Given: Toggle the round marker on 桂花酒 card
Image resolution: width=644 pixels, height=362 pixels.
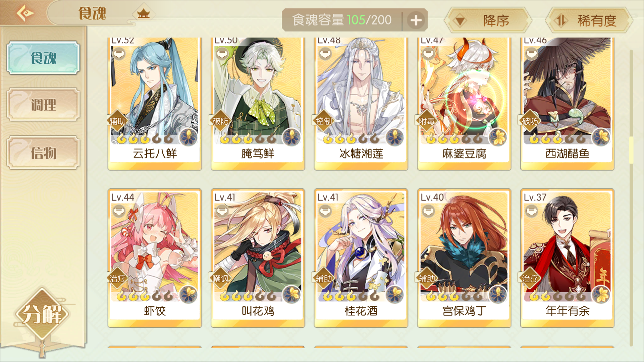Looking at the screenshot, I should pyautogui.click(x=325, y=211).
